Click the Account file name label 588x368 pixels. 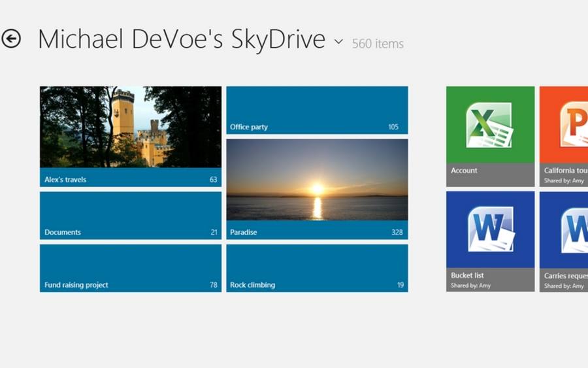coord(464,171)
